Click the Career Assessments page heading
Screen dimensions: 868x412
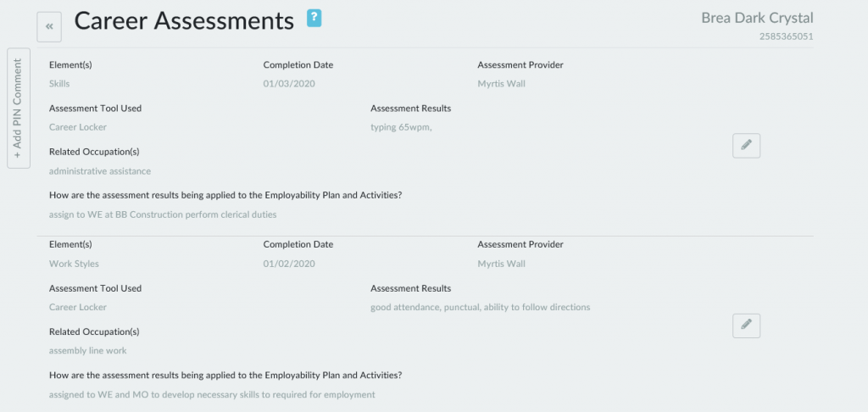click(184, 21)
